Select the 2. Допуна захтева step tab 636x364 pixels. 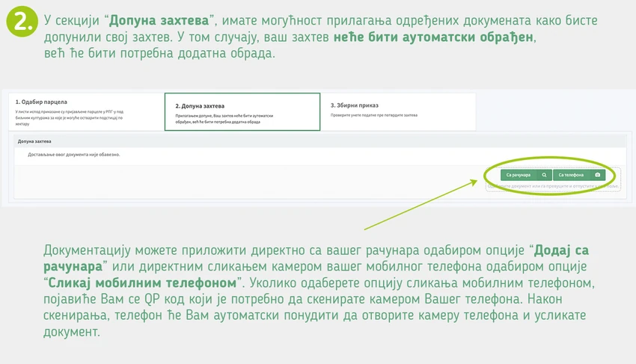point(242,112)
